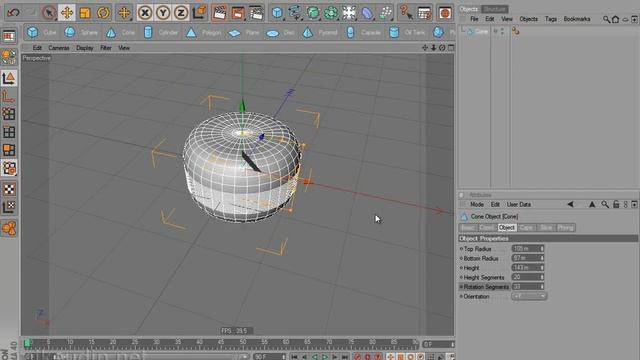
Task: Render the active view with clapperboard icon
Action: tap(219, 13)
